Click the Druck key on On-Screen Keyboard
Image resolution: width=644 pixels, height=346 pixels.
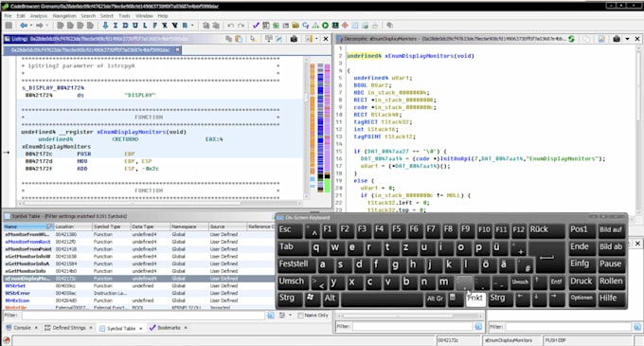click(581, 282)
